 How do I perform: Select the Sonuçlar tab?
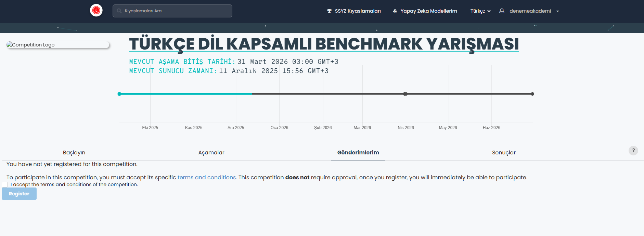click(x=503, y=153)
